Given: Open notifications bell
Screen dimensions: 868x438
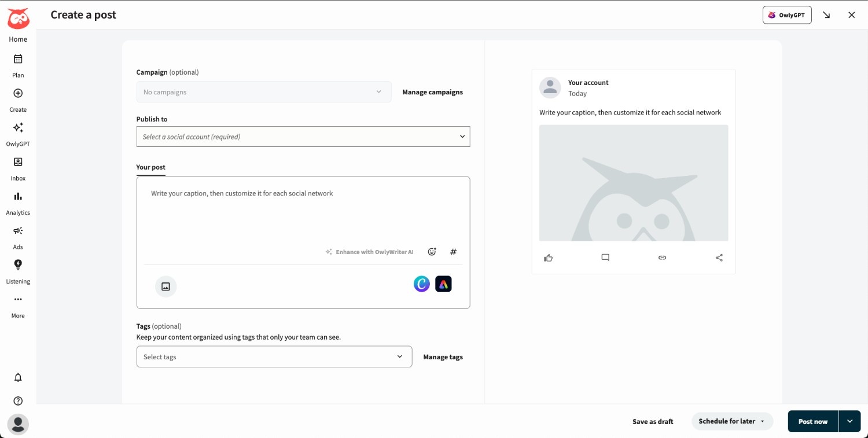Looking at the screenshot, I should click(x=18, y=377).
